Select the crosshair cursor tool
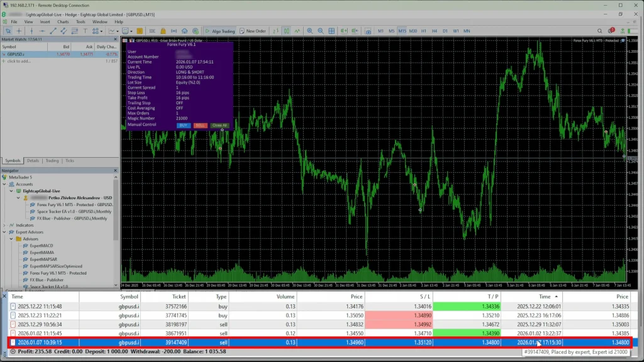This screenshot has width=644, height=362. coord(19,31)
